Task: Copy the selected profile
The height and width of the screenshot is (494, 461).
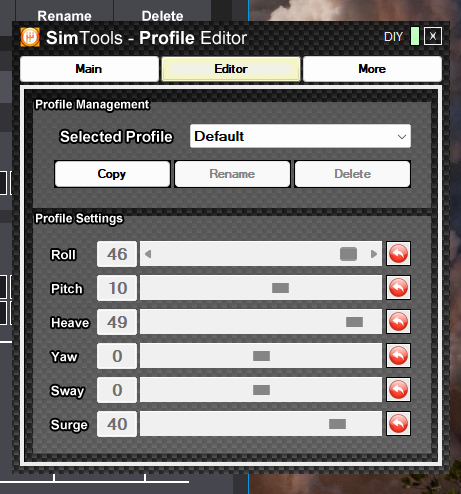Action: click(112, 174)
